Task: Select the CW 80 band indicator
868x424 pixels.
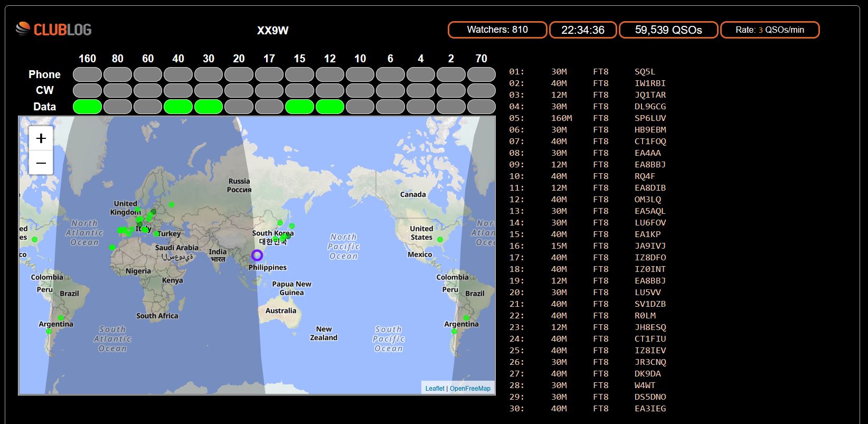Action: click(117, 90)
